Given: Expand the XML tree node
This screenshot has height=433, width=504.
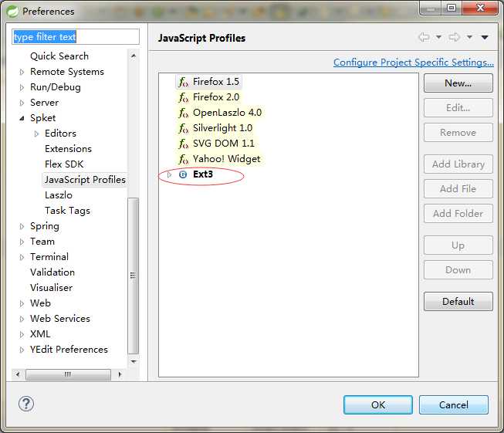Looking at the screenshot, I should point(22,334).
